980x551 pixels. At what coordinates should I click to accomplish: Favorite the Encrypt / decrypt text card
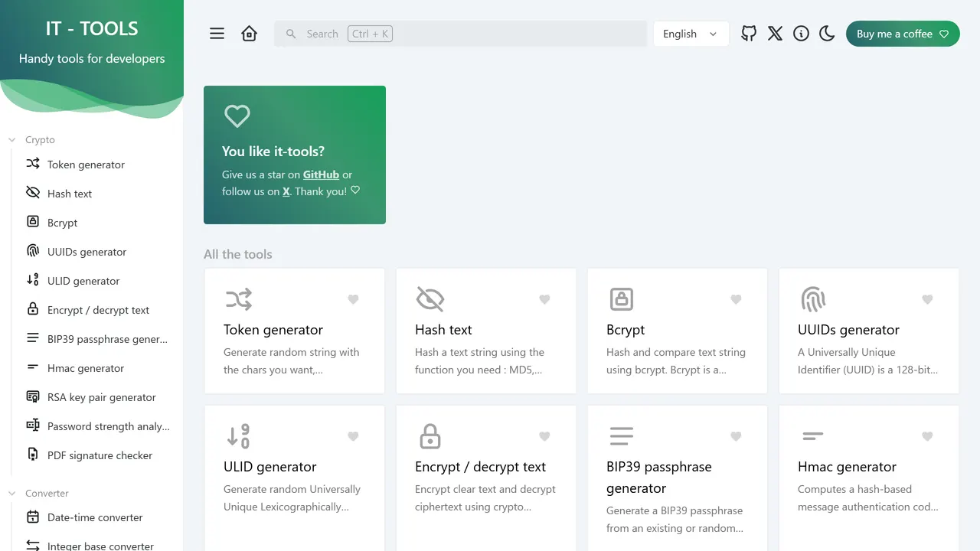pos(544,436)
